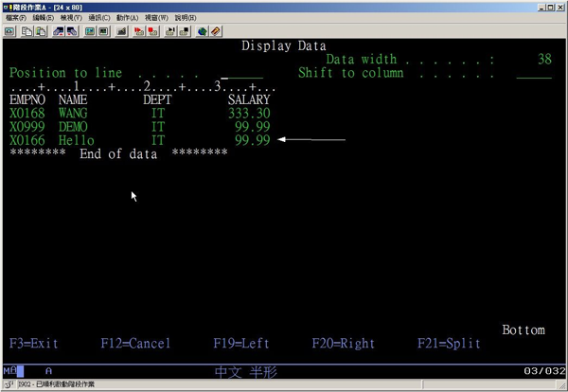Click the Copy icon in toolbar

(27, 31)
